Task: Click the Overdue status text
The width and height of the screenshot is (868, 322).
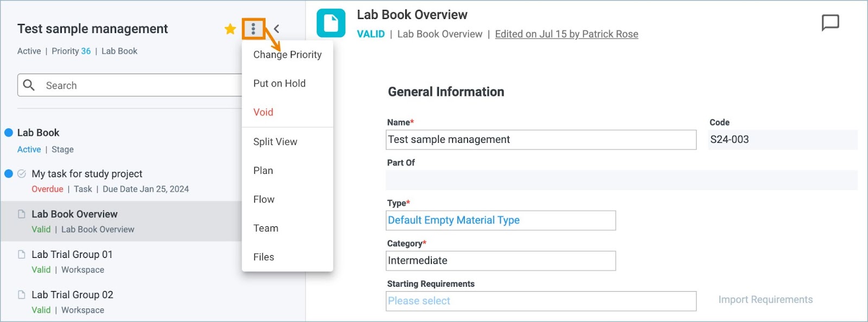Action: (x=47, y=189)
